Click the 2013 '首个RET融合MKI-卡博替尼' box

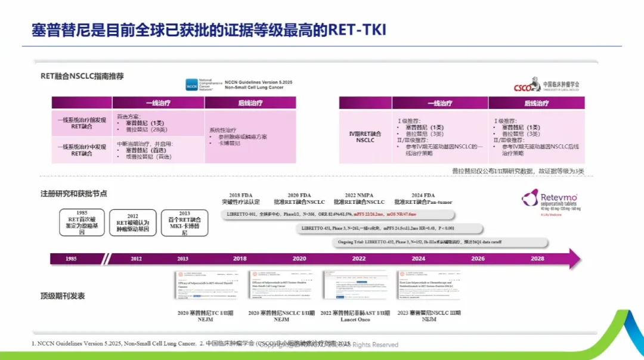[x=184, y=222]
